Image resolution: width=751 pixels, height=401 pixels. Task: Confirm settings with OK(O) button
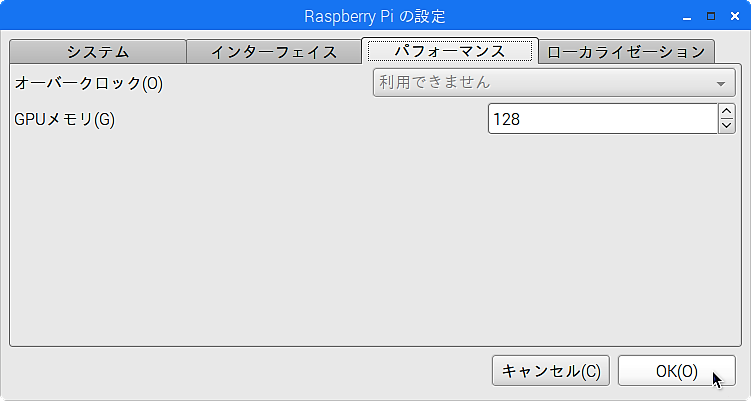click(676, 371)
